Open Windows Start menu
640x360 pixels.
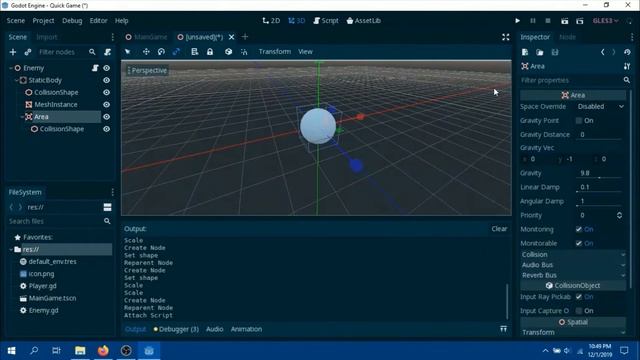click(11, 350)
